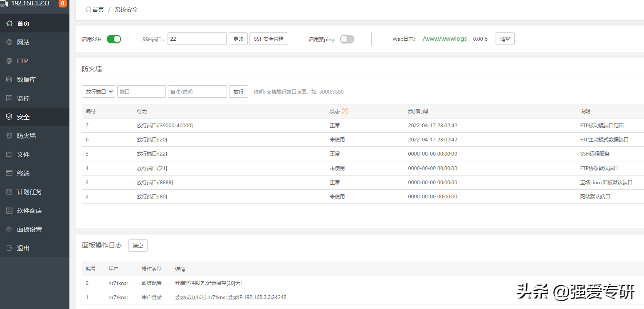
Task: Click FTP主动模式数据端口 description text
Action: pyautogui.click(x=604, y=139)
